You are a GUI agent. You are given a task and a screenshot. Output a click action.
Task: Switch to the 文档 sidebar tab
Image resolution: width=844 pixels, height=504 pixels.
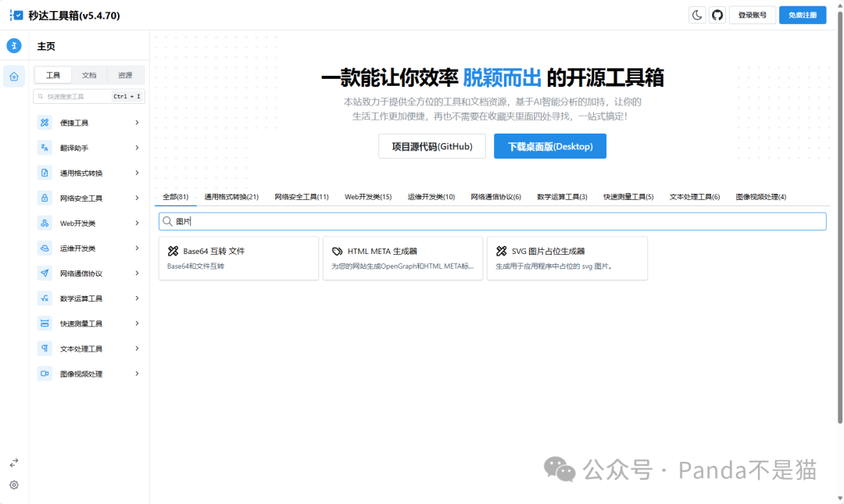point(89,75)
